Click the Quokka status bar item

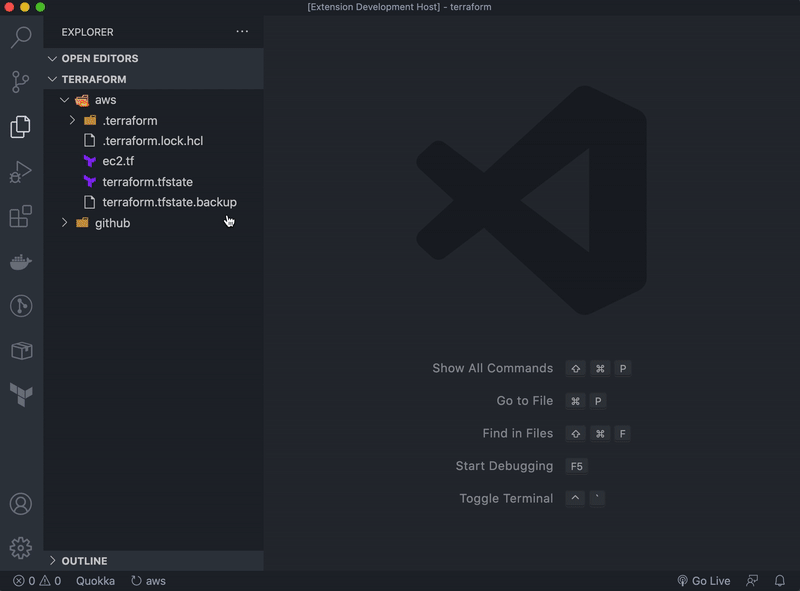[95, 581]
